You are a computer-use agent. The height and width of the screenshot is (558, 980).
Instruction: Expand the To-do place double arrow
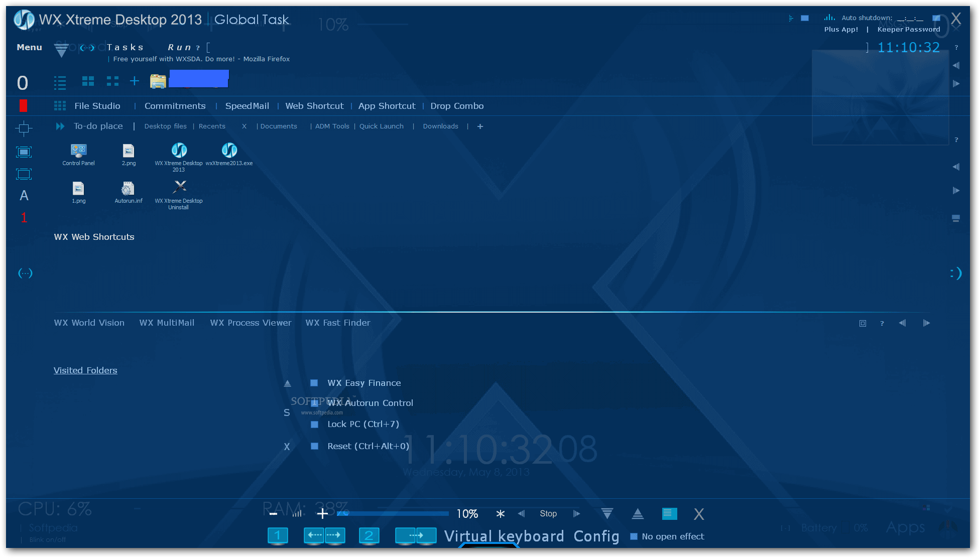tap(60, 126)
